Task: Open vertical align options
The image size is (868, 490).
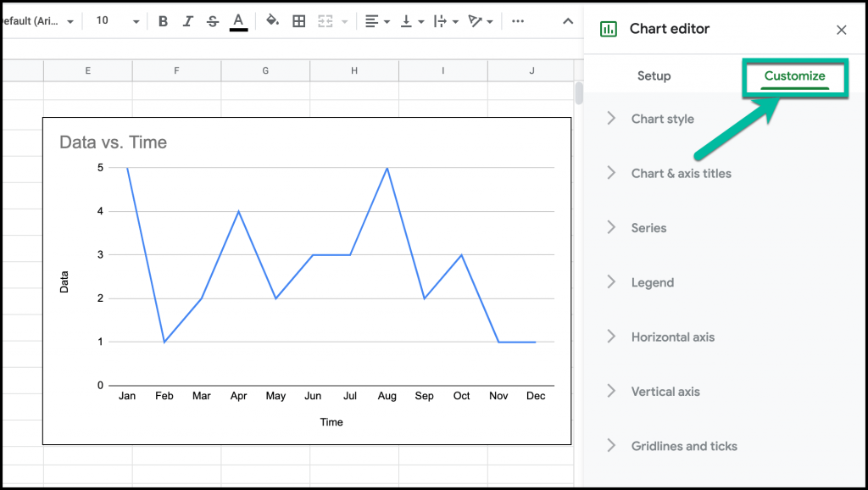Action: (412, 21)
